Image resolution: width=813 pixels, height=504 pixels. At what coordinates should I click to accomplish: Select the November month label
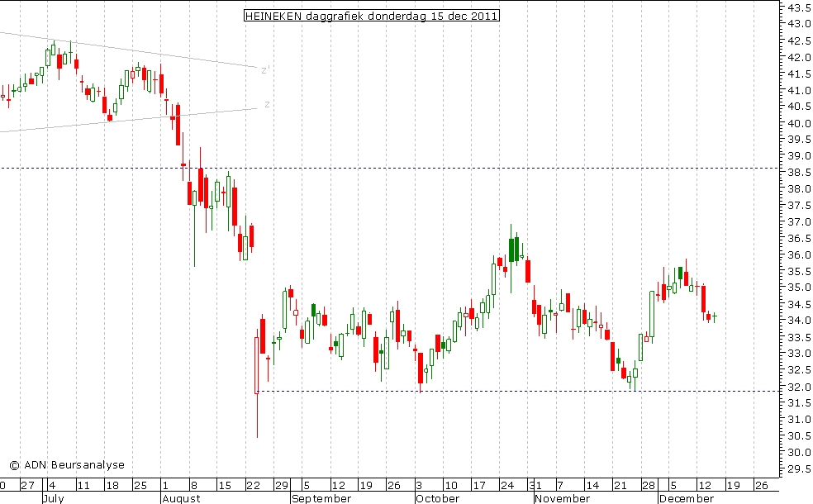[x=563, y=498]
